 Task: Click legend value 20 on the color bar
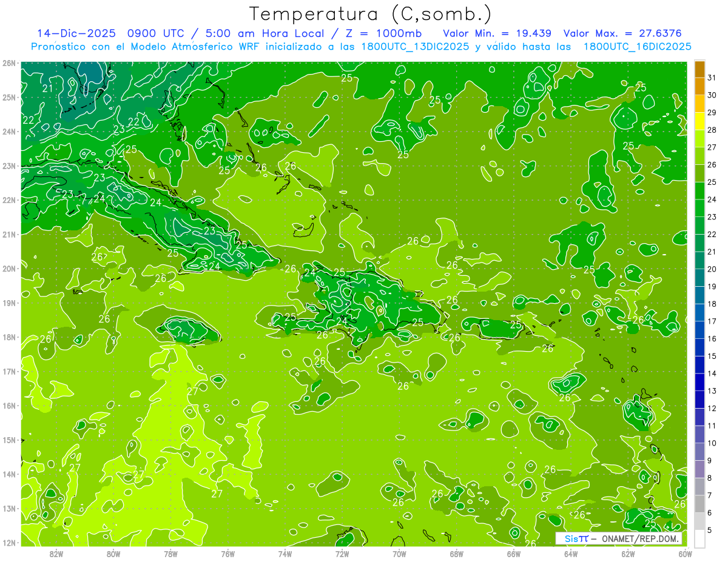click(712, 269)
